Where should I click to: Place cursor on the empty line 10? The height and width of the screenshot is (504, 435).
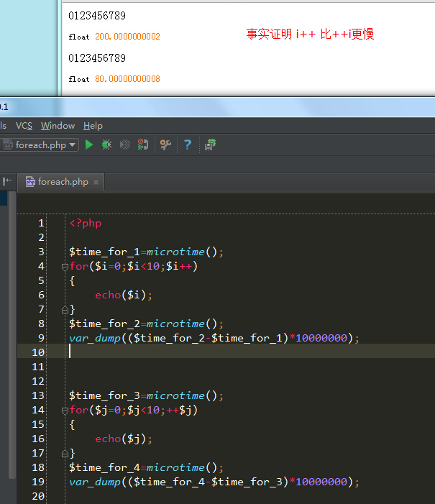coord(225,351)
